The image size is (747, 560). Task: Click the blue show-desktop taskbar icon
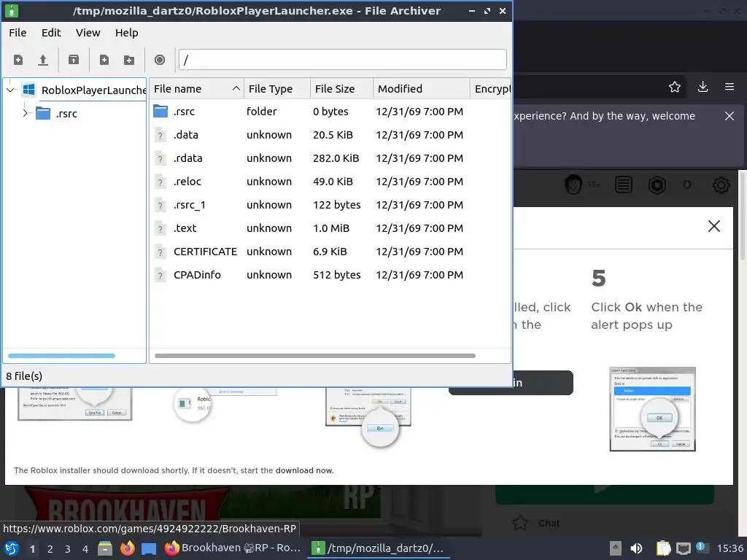[x=149, y=548]
